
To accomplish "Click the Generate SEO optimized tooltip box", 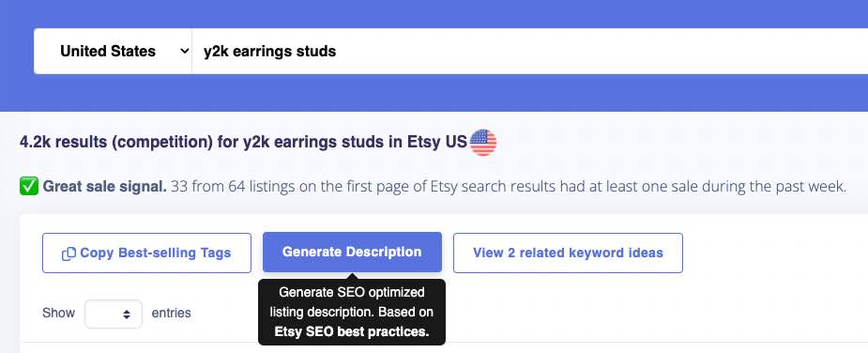I will 352,312.
